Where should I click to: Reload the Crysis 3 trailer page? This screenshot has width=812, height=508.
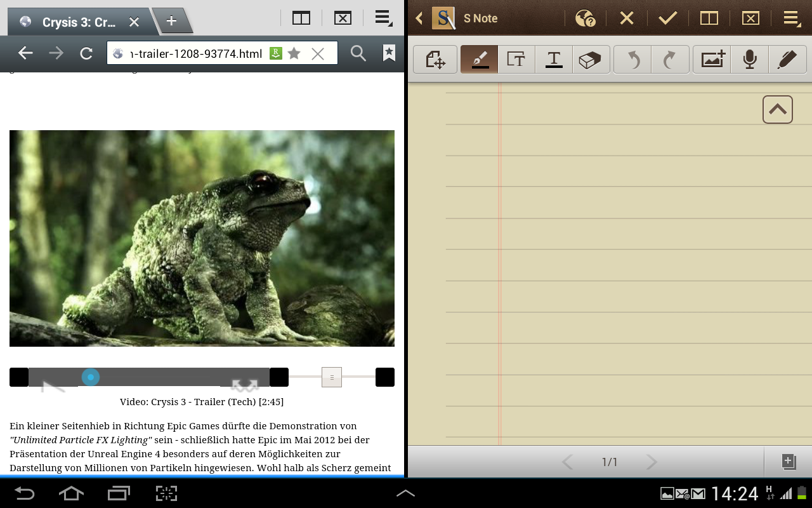86,53
